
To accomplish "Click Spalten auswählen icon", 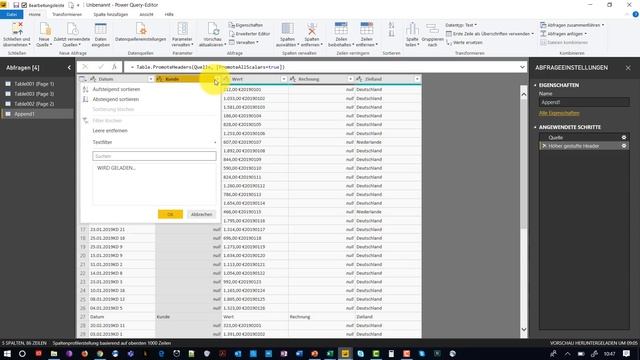I will coord(287,29).
